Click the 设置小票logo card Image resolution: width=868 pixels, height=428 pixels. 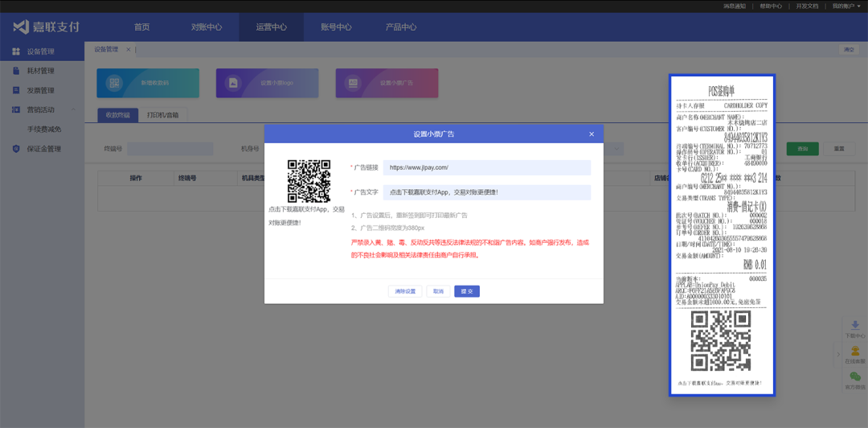(x=267, y=83)
